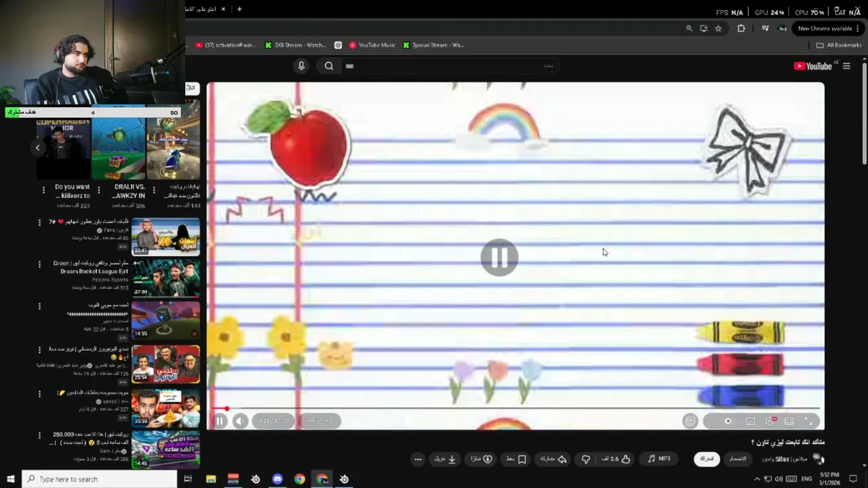Click the large pause overlay in video center
Image resolution: width=868 pixels, height=488 pixels.
click(x=500, y=258)
